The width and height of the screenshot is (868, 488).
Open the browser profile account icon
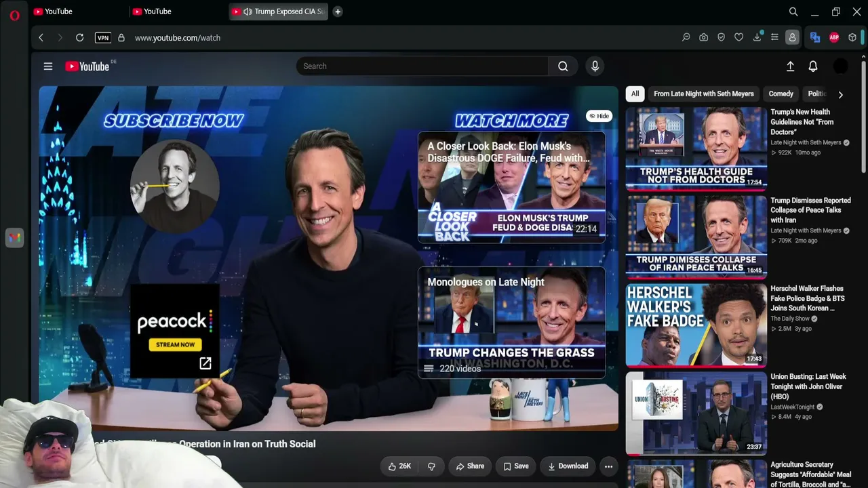coord(792,38)
